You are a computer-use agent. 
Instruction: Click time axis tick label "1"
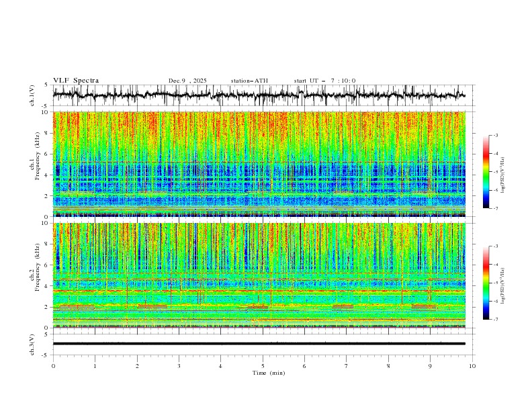[x=95, y=366]
